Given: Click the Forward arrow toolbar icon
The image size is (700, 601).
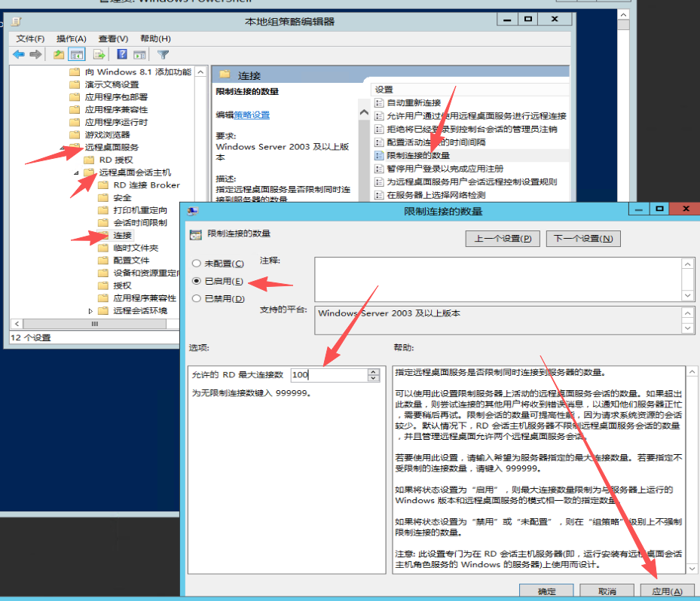Looking at the screenshot, I should (35, 54).
